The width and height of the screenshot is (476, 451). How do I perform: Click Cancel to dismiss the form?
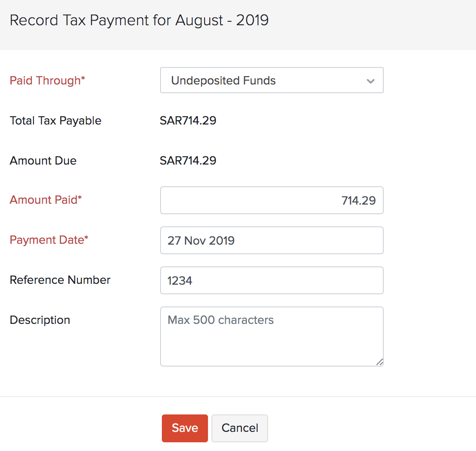(239, 428)
